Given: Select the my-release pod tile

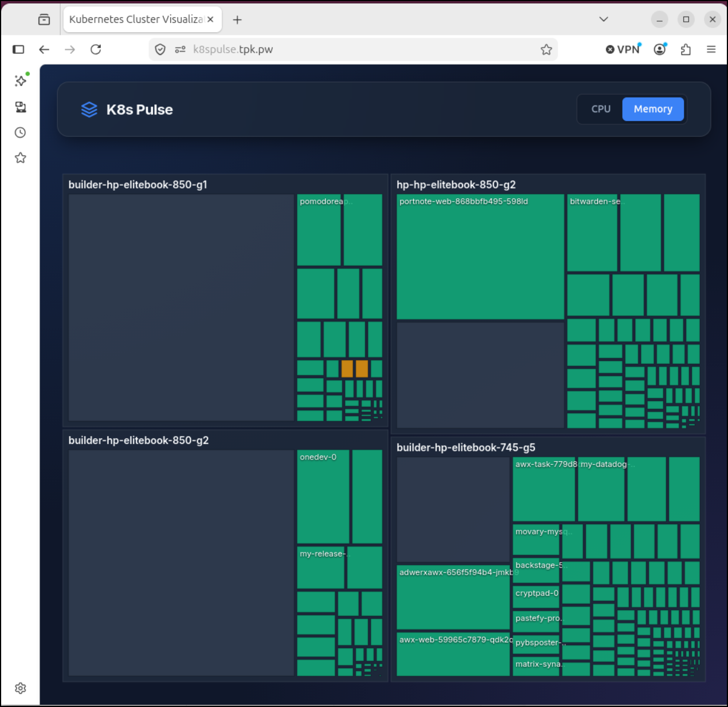Looking at the screenshot, I should 321,568.
